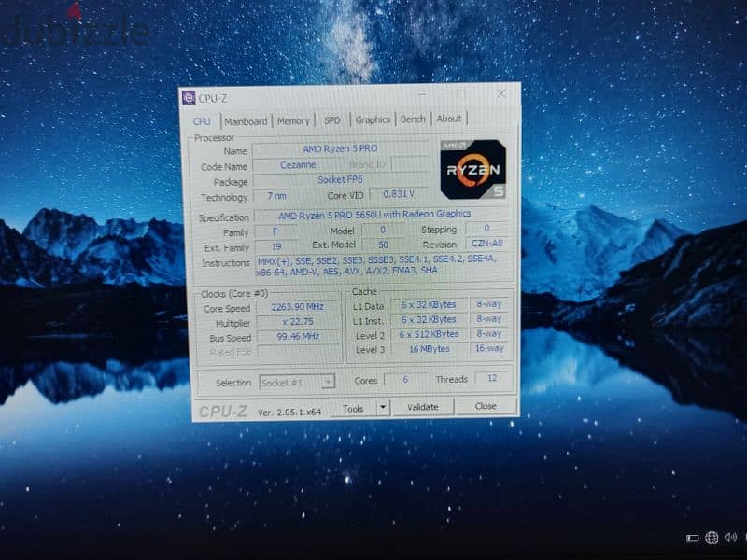747x560 pixels.
Task: Open the Mainboard tab
Action: pyautogui.click(x=246, y=121)
